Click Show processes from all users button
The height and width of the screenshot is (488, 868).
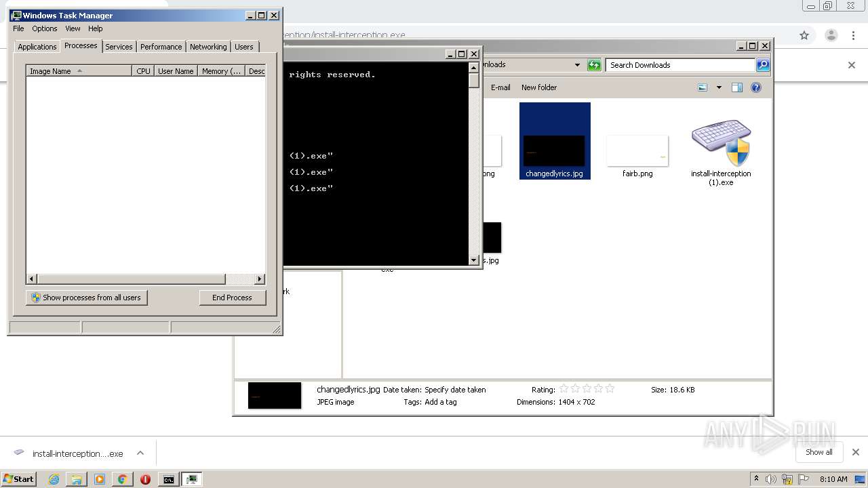[87, 298]
